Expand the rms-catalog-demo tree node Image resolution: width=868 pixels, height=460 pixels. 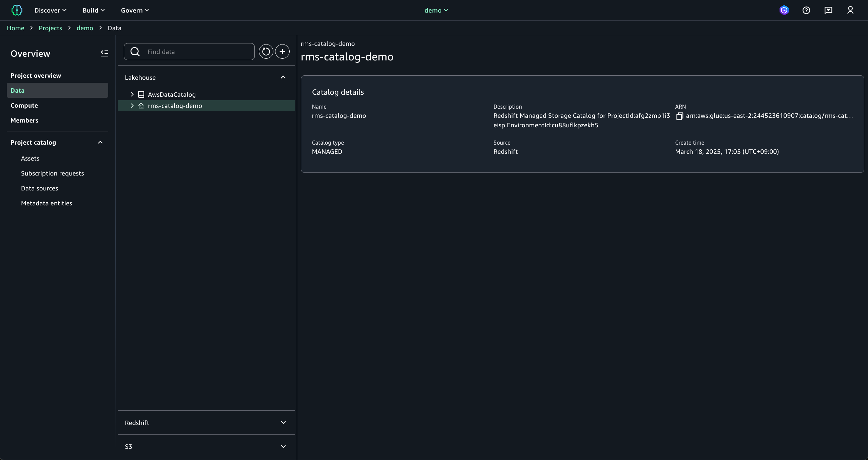[132, 106]
